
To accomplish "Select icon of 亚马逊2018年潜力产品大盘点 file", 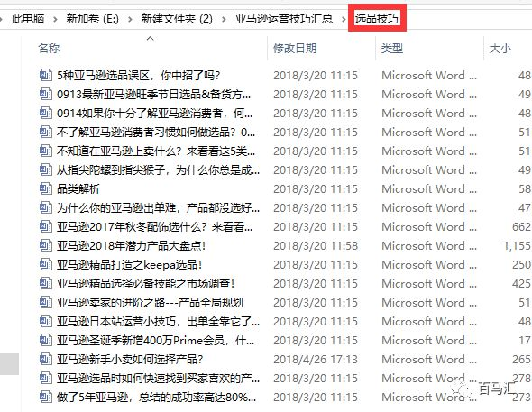I will (x=45, y=245).
